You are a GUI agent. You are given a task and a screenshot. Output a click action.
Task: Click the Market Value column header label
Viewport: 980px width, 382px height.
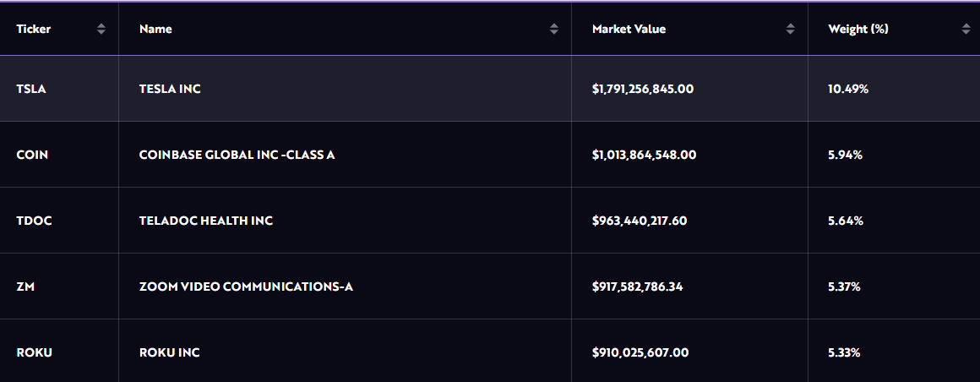point(629,29)
